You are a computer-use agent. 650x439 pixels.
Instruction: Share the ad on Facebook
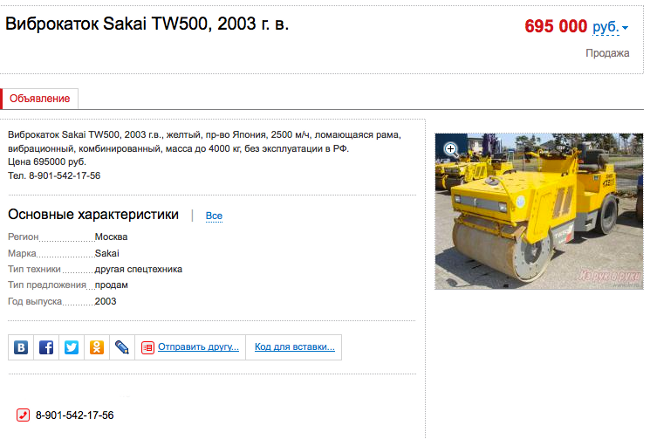point(46,347)
